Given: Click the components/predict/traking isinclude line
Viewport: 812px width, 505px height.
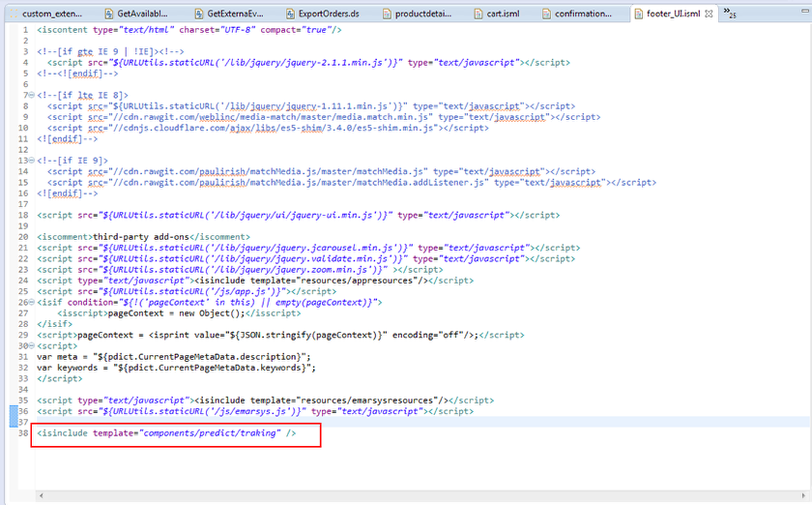Looking at the screenshot, I should point(166,433).
